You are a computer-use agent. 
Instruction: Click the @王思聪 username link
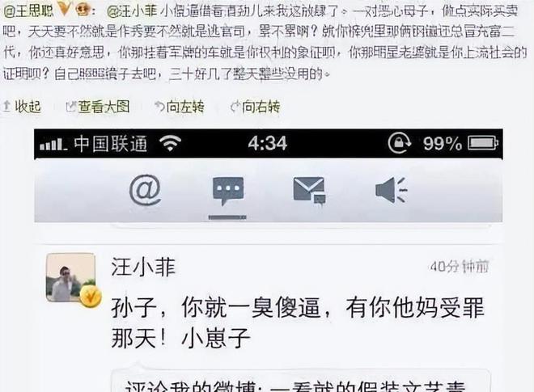(28, 11)
